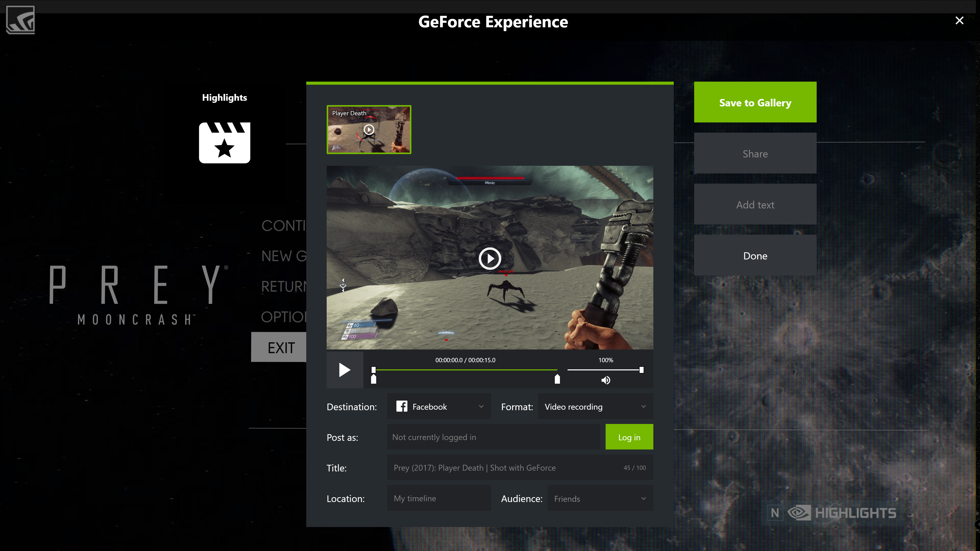This screenshot has width=980, height=551.
Task: Close the GeForce Experience overlay
Action: tap(959, 20)
